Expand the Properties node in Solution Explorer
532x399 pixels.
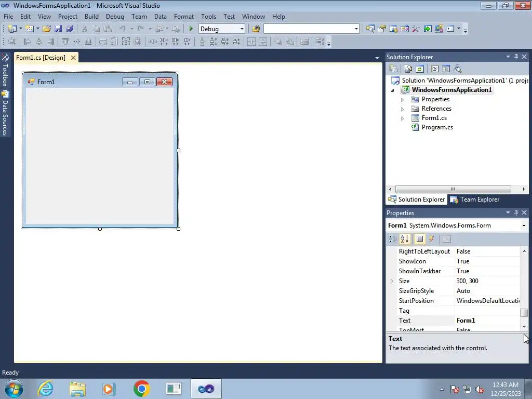pyautogui.click(x=403, y=100)
